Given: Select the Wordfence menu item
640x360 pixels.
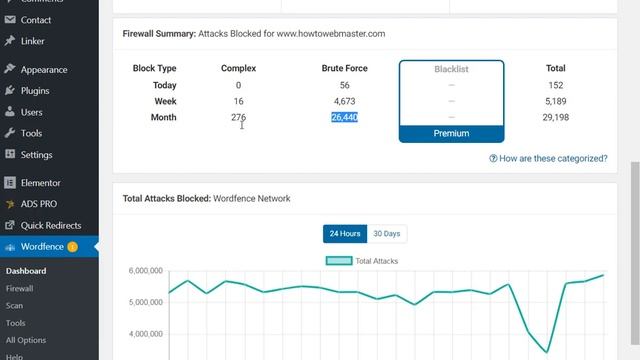Looking at the screenshot, I should tap(49, 247).
